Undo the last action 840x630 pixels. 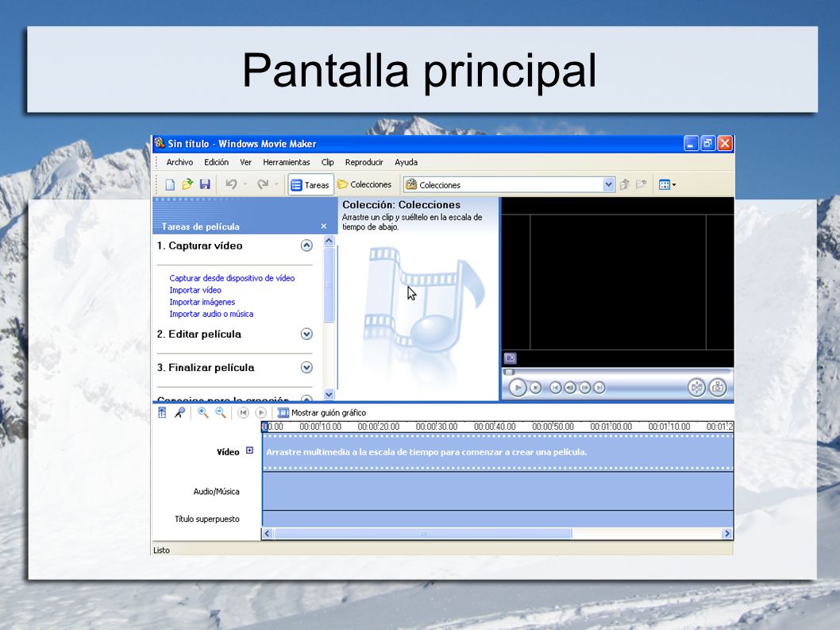click(x=231, y=184)
